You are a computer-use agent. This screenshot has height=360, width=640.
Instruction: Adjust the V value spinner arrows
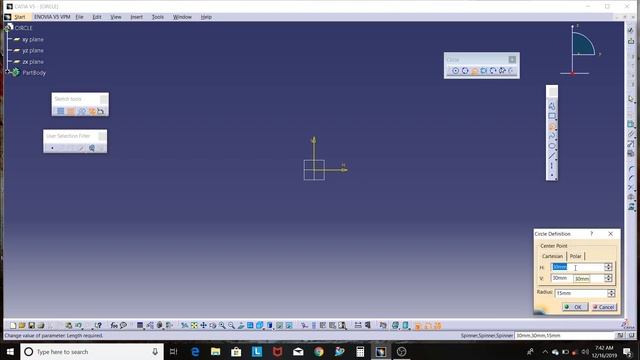pyautogui.click(x=608, y=278)
